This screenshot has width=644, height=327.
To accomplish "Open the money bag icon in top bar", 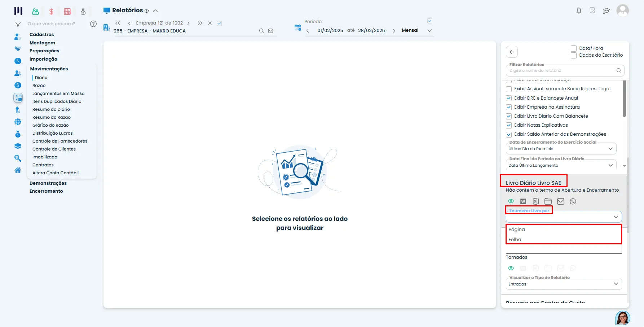I will [x=83, y=12].
